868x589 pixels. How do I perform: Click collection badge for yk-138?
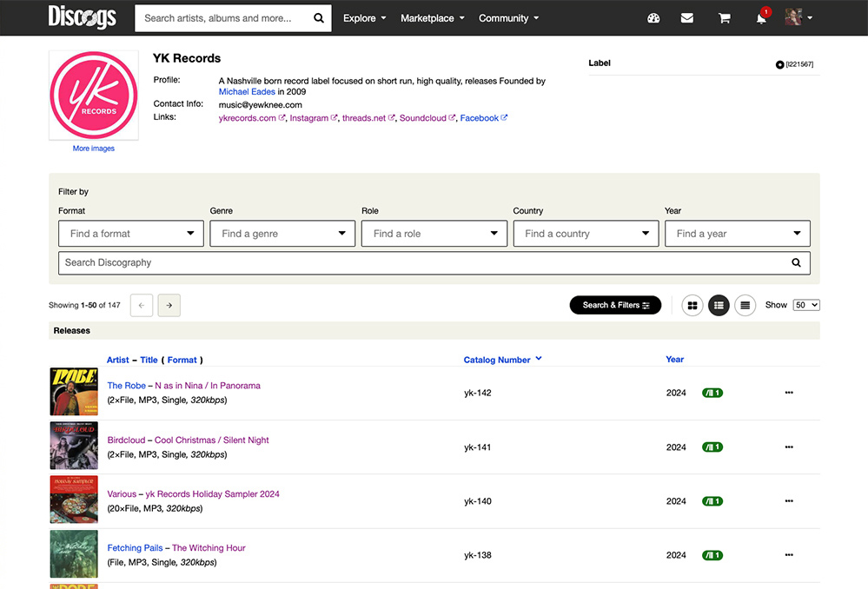click(712, 555)
